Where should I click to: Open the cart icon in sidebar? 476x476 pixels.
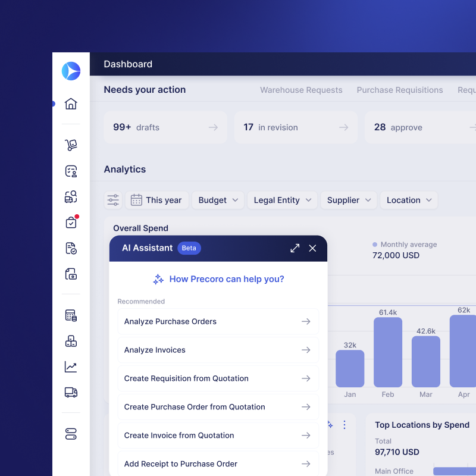(71, 145)
